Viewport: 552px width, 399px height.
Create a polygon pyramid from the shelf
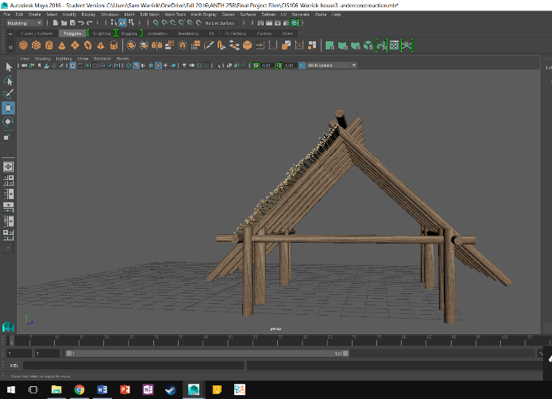(101, 45)
